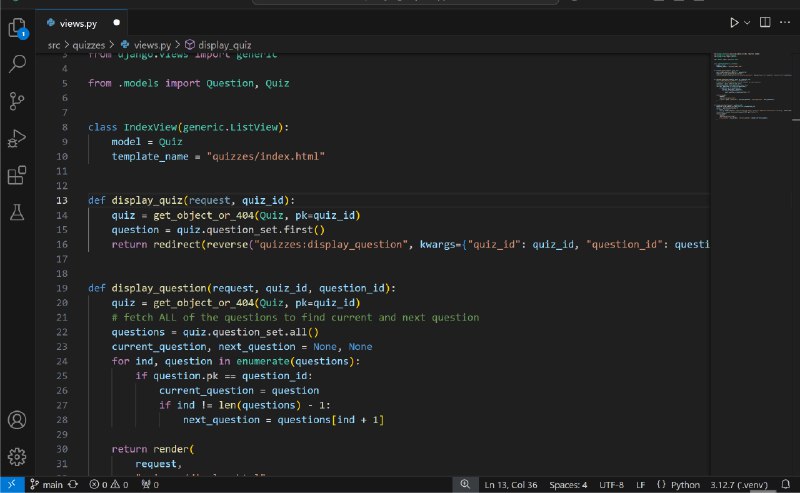Open the Testing flask icon
Viewport: 800px width, 493px height.
(17, 212)
